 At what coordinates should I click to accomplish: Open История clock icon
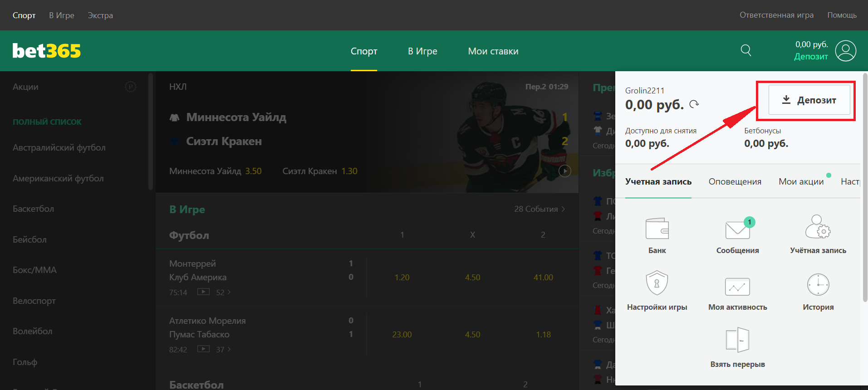coord(818,285)
